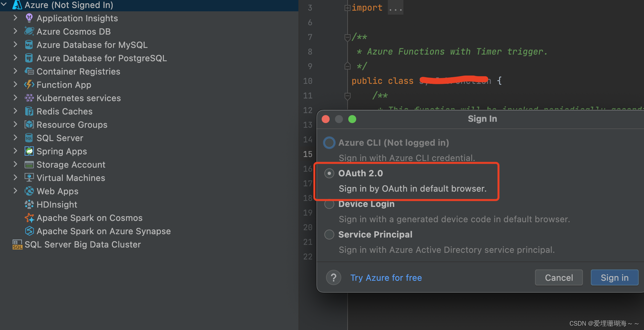644x330 pixels.
Task: Click the Azure Database for PostgreSQL icon
Action: coord(29,58)
